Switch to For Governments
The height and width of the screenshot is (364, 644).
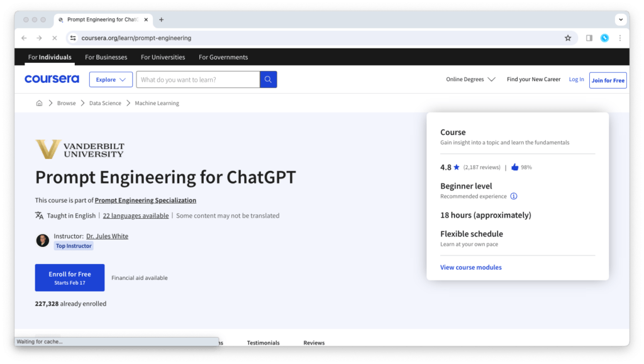pos(223,57)
